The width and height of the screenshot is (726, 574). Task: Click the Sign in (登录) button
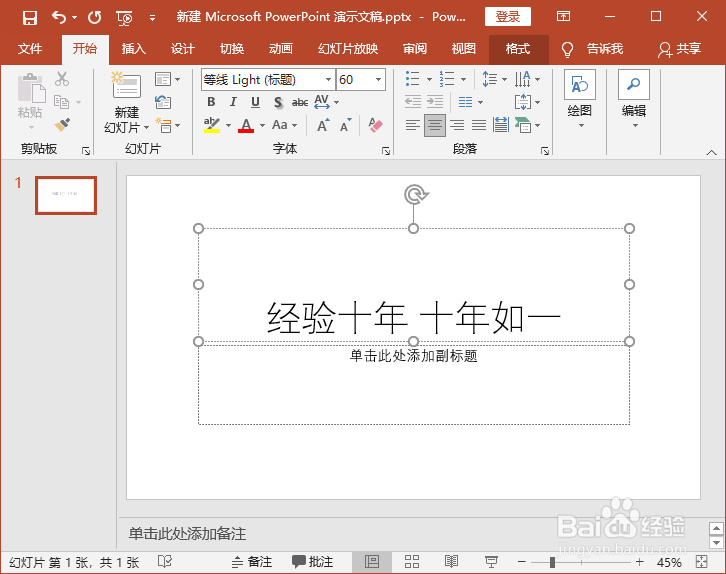(x=508, y=17)
